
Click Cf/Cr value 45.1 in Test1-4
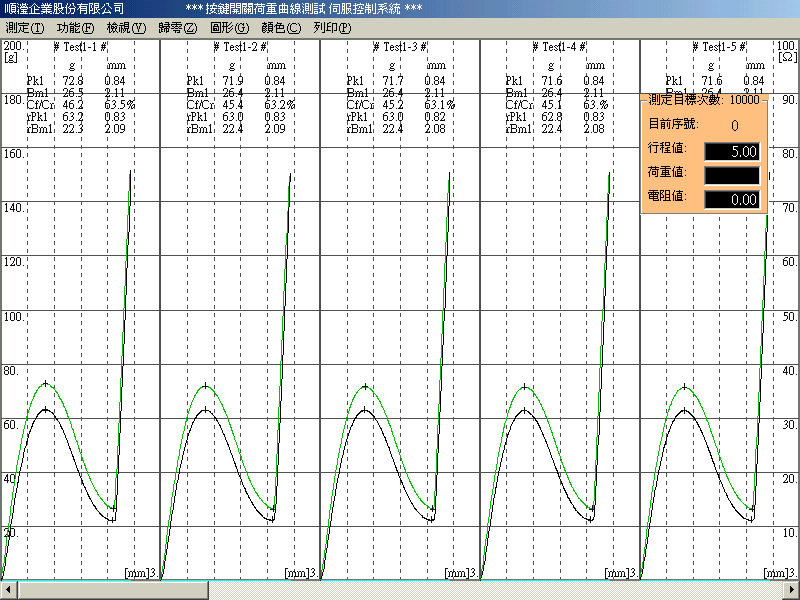tap(552, 105)
